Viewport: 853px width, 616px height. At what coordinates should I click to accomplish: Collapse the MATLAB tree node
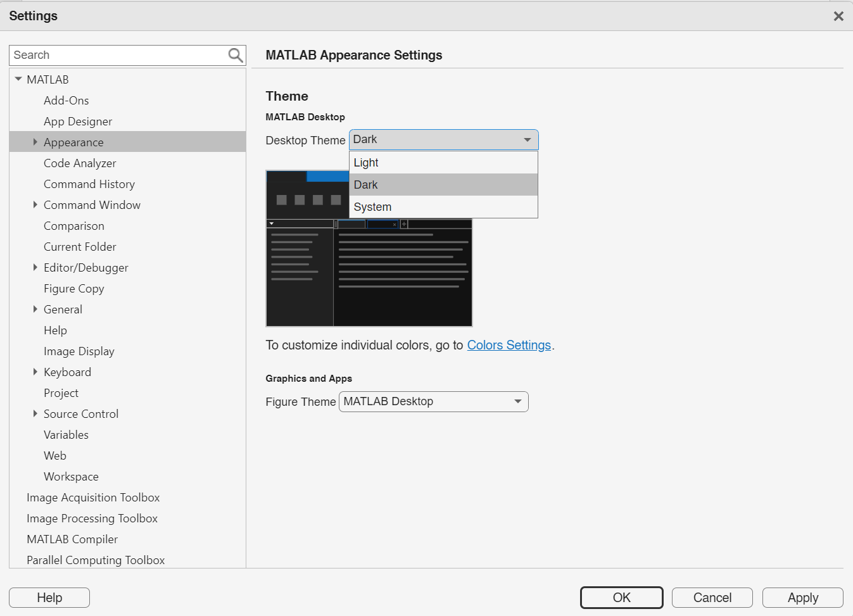pyautogui.click(x=18, y=79)
